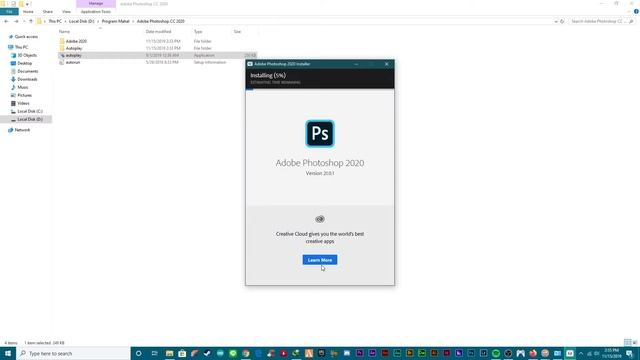
Task: Open Desktop in navigation pane
Action: tap(24, 63)
